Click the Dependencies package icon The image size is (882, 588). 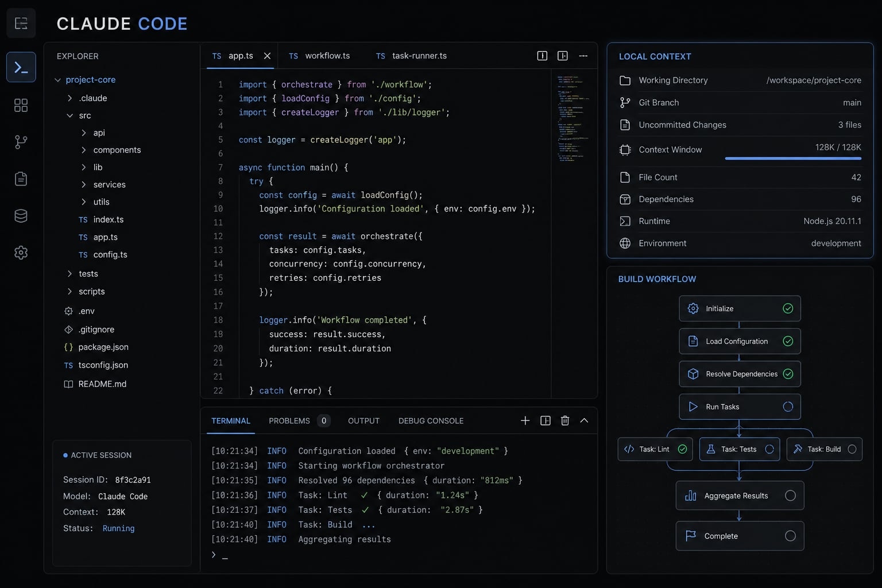625,199
